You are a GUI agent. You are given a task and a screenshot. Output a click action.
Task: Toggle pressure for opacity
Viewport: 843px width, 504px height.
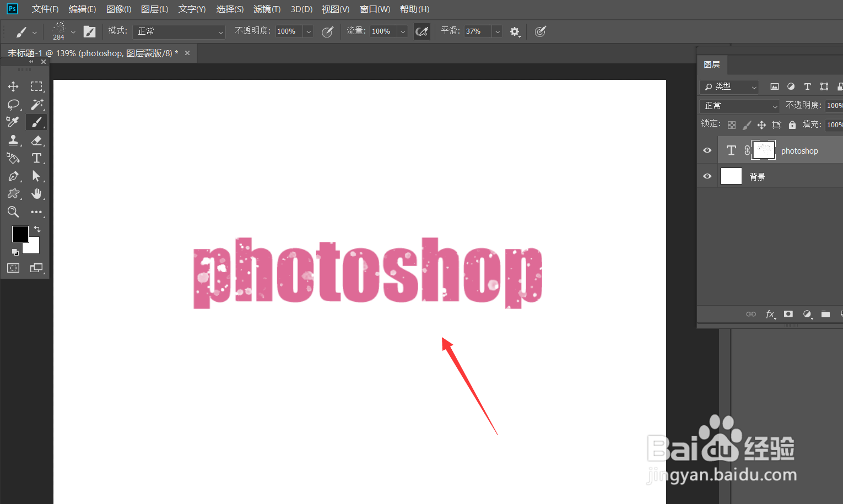[327, 31]
